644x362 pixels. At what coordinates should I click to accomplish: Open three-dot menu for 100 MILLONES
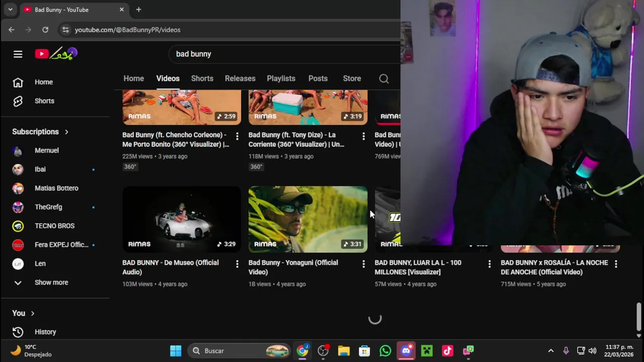490,263
